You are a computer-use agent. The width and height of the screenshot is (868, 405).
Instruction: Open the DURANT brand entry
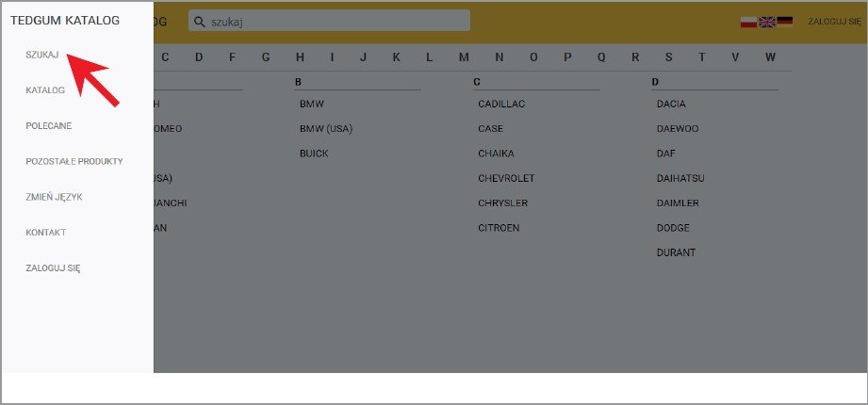[x=676, y=252]
